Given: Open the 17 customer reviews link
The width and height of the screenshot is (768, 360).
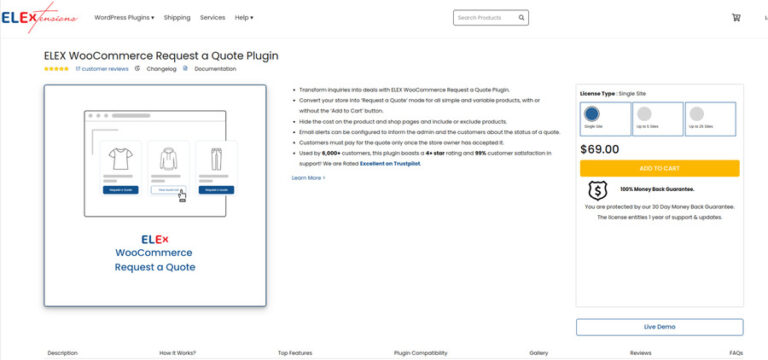Looking at the screenshot, I should pyautogui.click(x=102, y=69).
